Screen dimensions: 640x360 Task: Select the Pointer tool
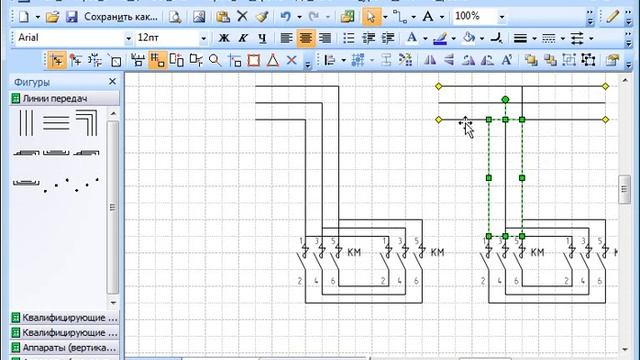(x=371, y=17)
